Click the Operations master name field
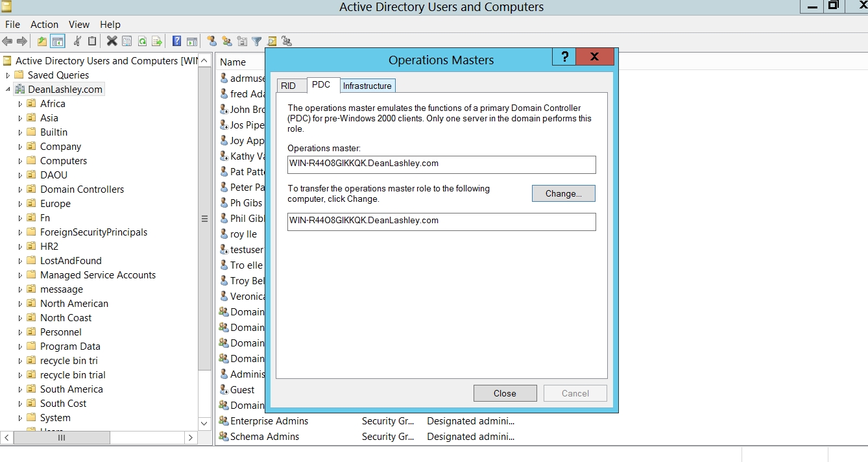This screenshot has height=462, width=868. click(441, 164)
